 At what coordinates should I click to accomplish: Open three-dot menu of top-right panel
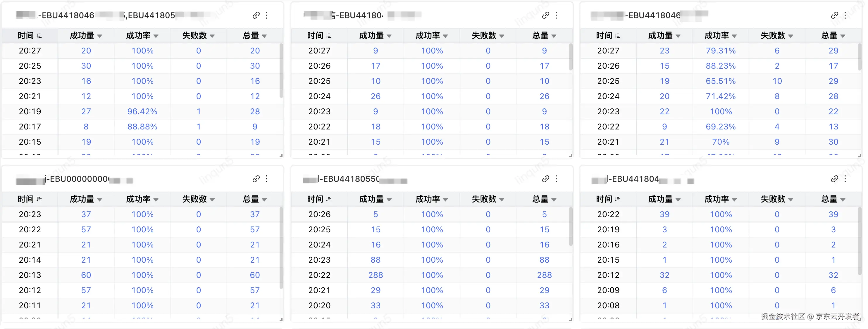[x=845, y=15]
